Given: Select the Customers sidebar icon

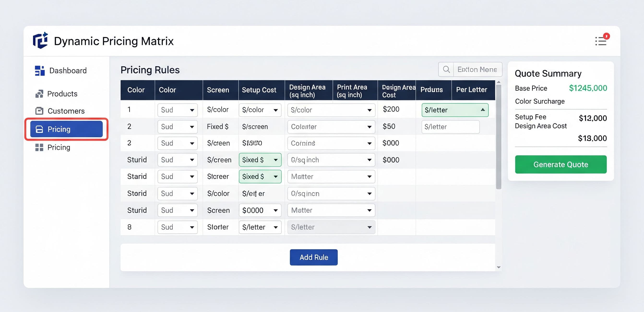Looking at the screenshot, I should (x=39, y=111).
